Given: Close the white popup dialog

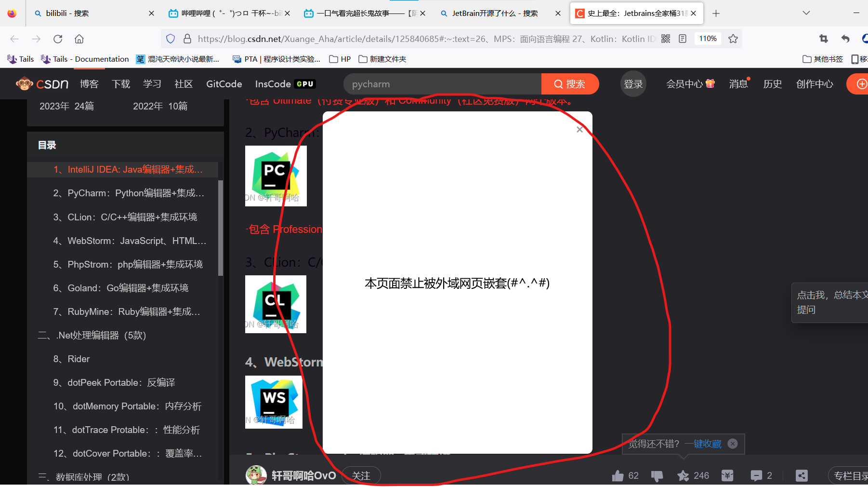Looking at the screenshot, I should pos(579,129).
